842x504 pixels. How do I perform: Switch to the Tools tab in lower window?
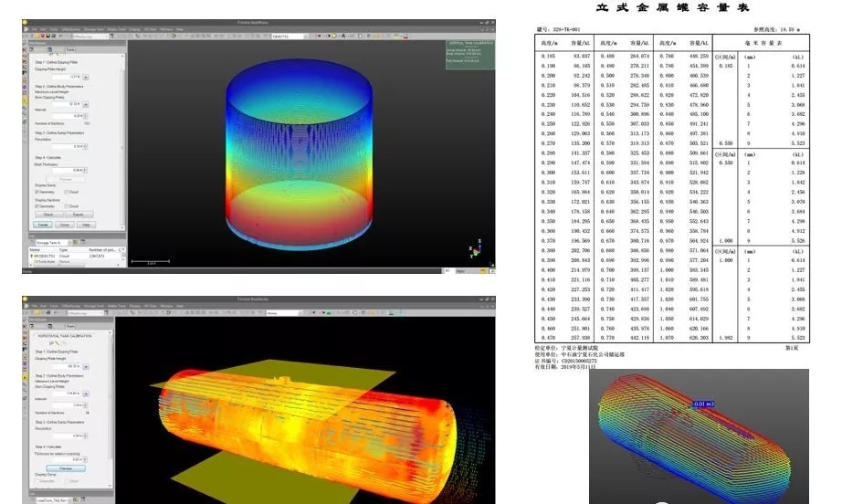pyautogui.click(x=70, y=326)
